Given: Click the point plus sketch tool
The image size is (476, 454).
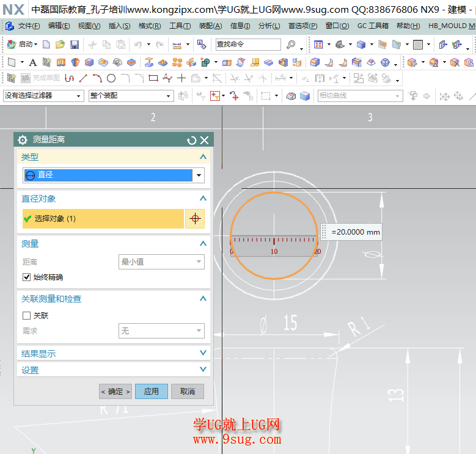Looking at the screenshot, I should coord(181,79).
